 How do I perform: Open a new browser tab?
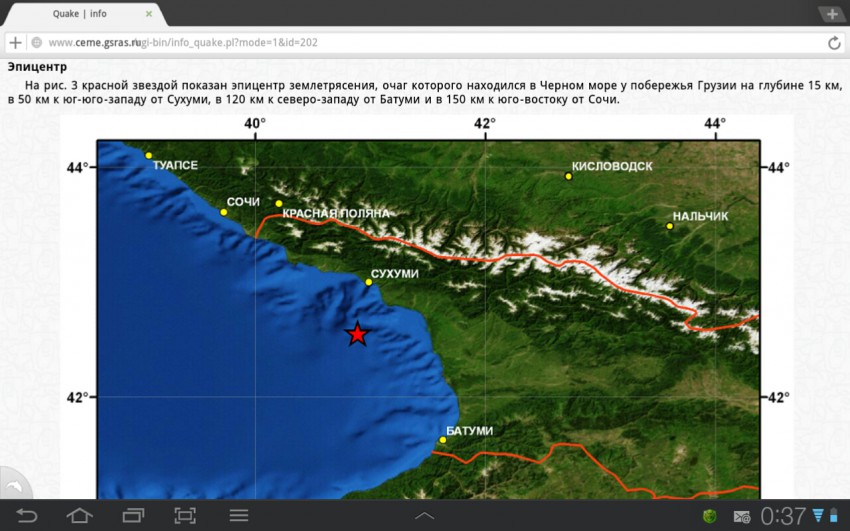click(831, 13)
